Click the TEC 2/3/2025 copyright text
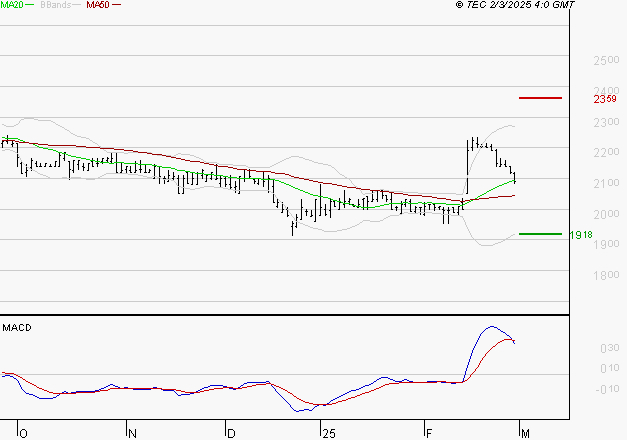Screen dimensions: 627x440 (515, 5)
